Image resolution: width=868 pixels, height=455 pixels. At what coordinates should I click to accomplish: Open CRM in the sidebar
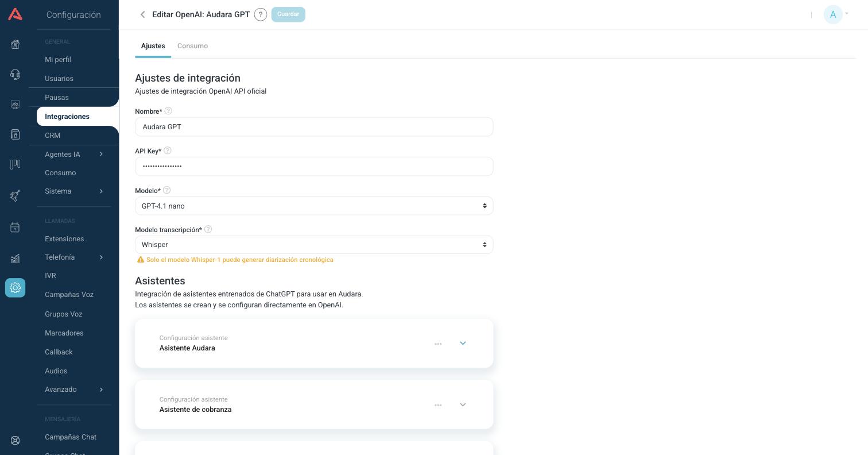[53, 136]
